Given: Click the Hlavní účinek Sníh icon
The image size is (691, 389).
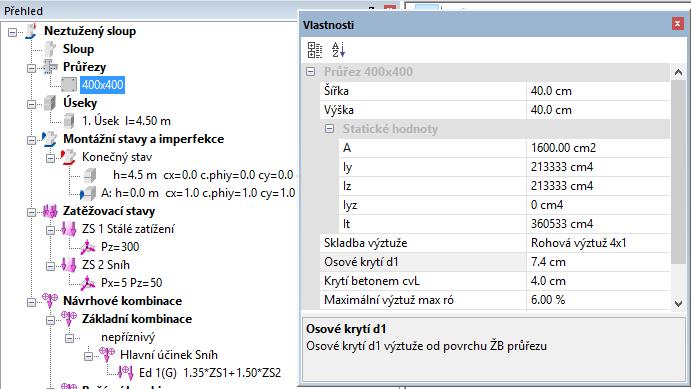Looking at the screenshot, I should (107, 355).
